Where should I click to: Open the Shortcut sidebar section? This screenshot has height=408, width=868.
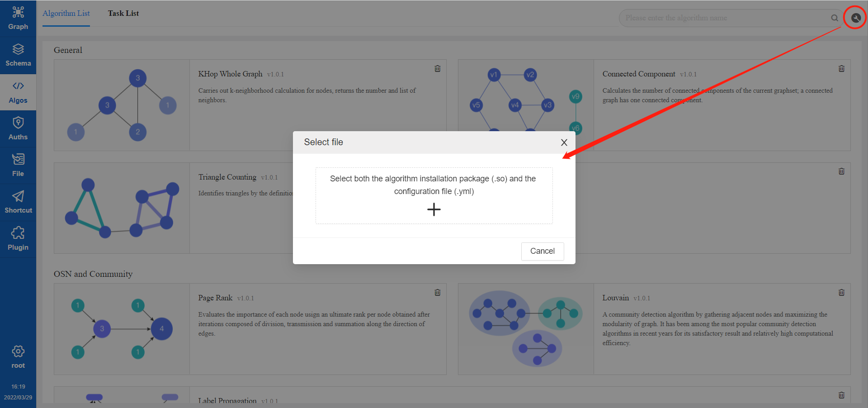[x=18, y=202]
